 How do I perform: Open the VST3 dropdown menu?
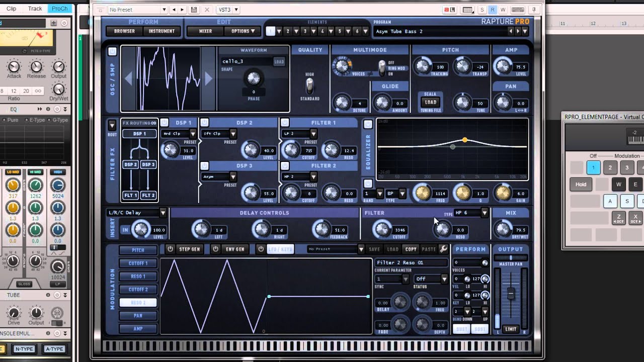point(228,10)
